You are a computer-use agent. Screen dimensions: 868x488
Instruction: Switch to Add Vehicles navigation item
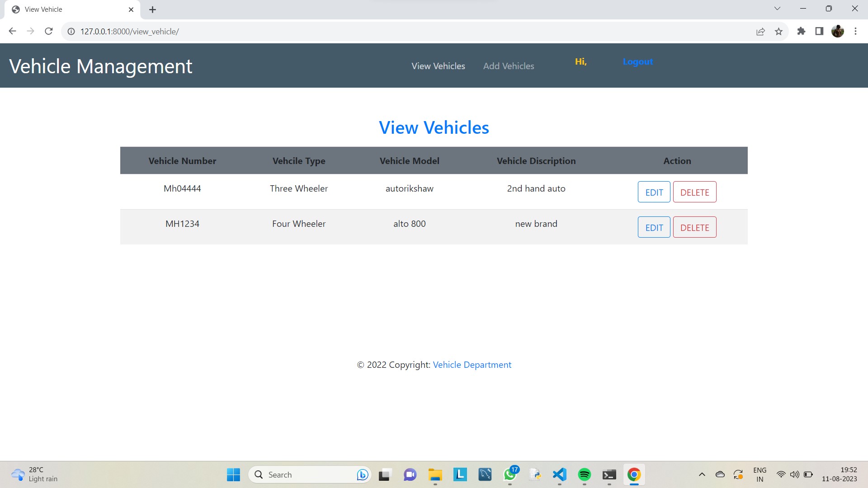point(509,66)
